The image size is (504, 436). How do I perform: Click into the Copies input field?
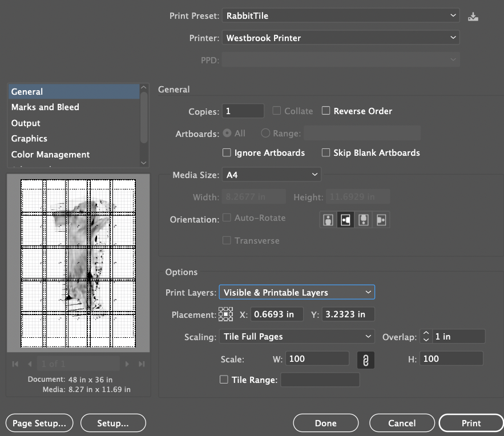[x=243, y=111]
